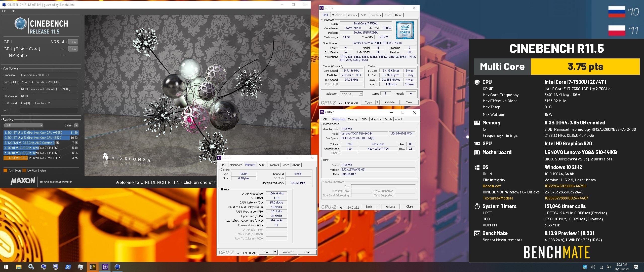Click the Bench.cof hash link
644x272 pixels.
(x=565, y=186)
